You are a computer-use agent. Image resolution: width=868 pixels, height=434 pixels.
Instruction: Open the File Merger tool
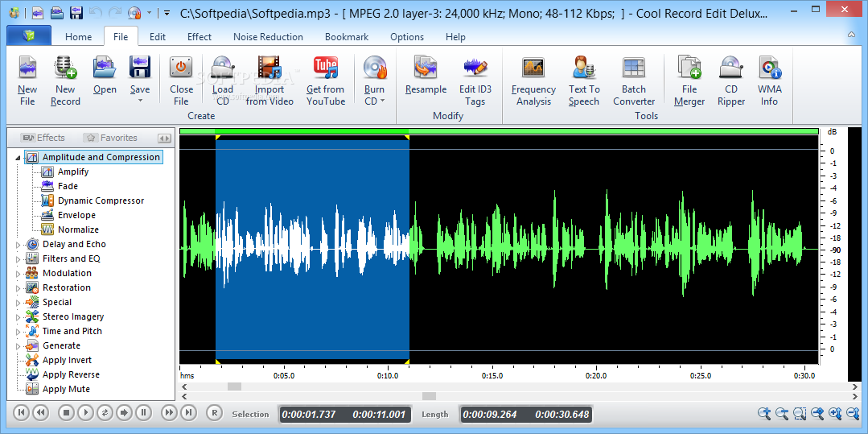689,81
